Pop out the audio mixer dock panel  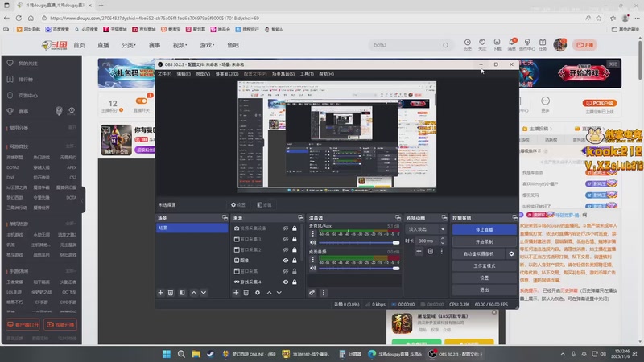pyautogui.click(x=398, y=217)
